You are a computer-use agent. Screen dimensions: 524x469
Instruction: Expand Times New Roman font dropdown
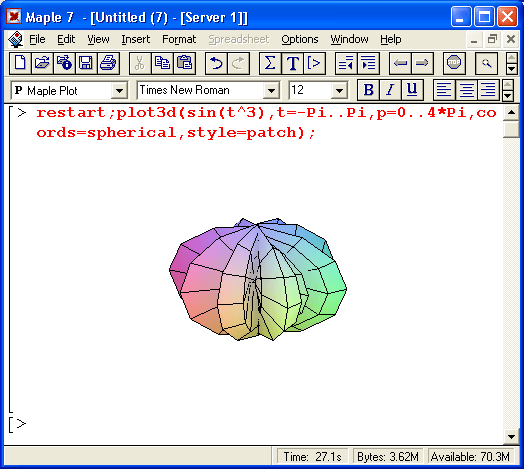click(271, 90)
